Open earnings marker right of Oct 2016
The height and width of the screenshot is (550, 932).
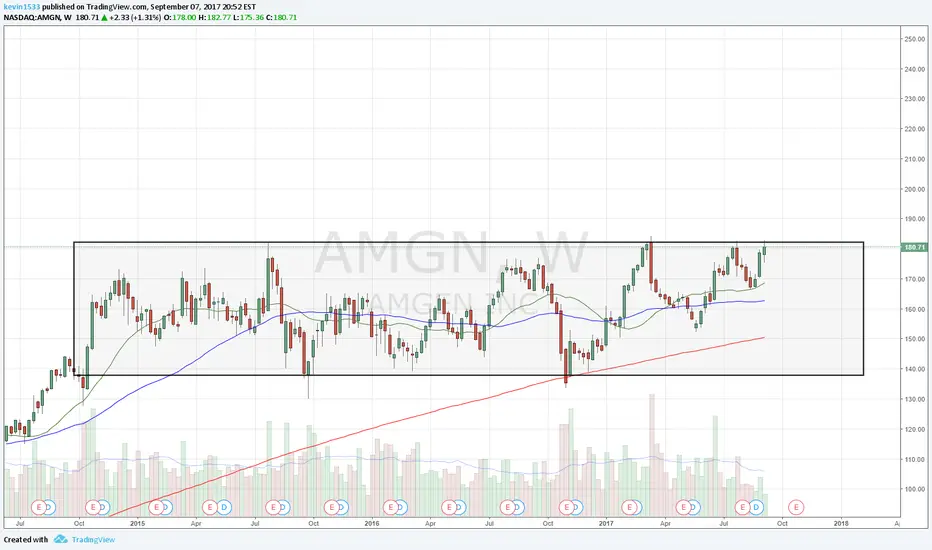coord(566,507)
